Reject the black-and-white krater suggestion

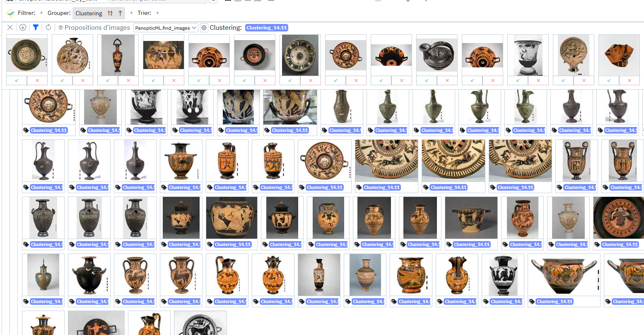tap(538, 80)
